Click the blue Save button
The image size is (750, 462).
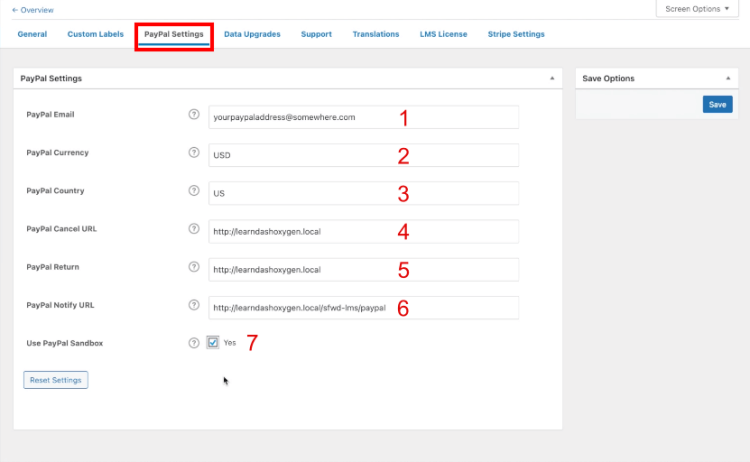pyautogui.click(x=717, y=104)
